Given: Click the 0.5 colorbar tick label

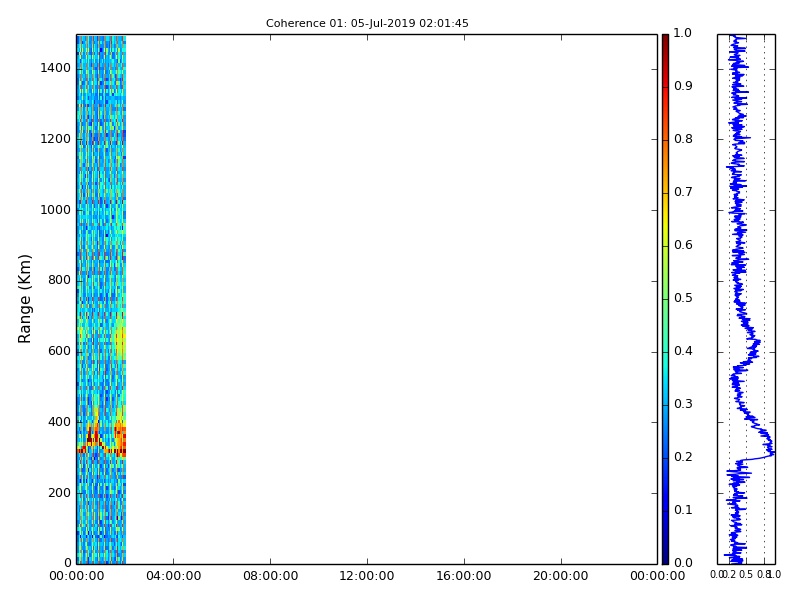Looking at the screenshot, I should coord(683,298).
